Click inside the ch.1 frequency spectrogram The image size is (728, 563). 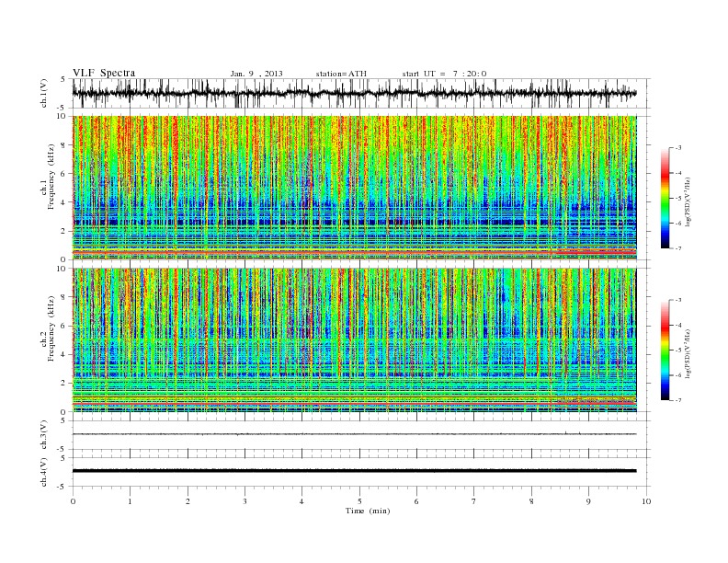(x=354, y=188)
